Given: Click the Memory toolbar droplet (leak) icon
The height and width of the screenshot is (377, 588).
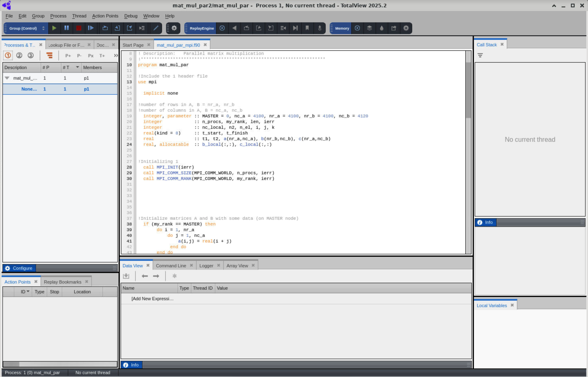Looking at the screenshot, I should [x=382, y=28].
